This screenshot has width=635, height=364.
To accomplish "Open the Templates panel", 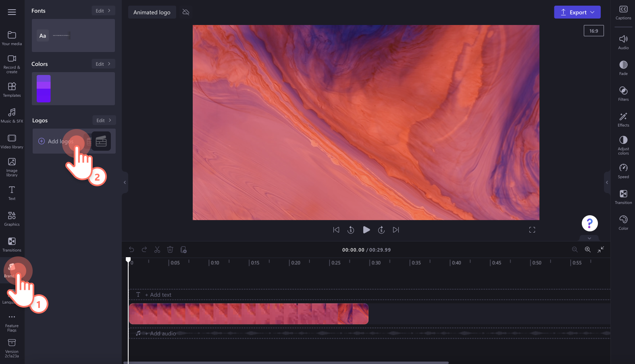I will [12, 90].
